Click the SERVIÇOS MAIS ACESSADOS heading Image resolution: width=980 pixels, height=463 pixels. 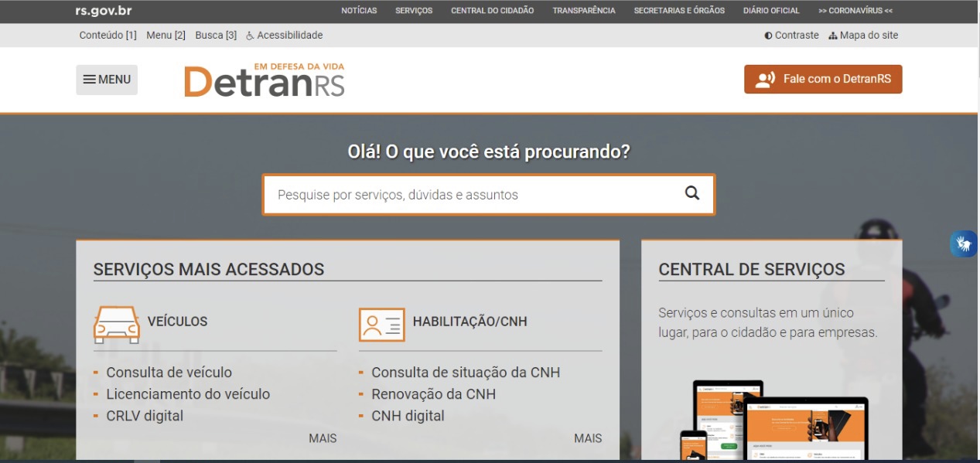pyautogui.click(x=209, y=270)
